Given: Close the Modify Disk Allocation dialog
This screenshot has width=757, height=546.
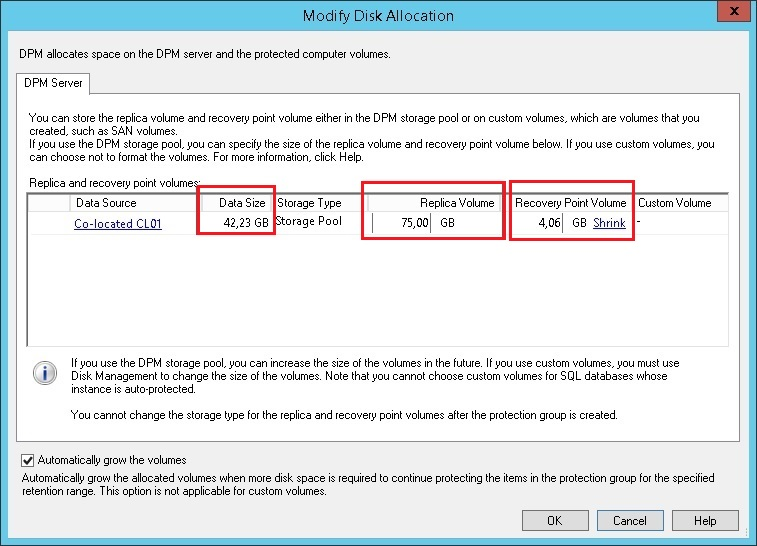Looking at the screenshot, I should click(x=735, y=13).
